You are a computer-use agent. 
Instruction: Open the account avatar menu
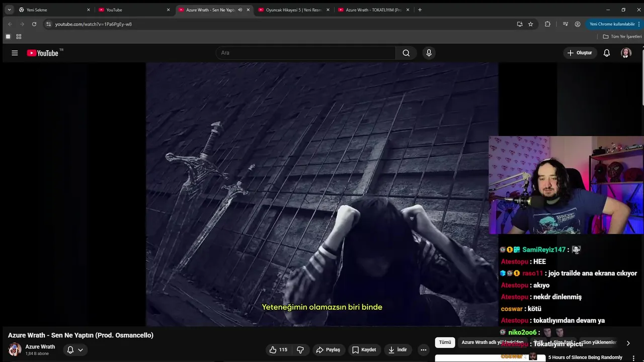point(626,53)
